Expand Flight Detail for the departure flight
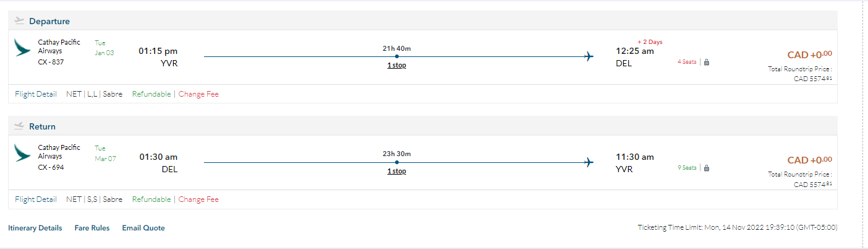Viewport: 868px width, 249px height. click(36, 94)
